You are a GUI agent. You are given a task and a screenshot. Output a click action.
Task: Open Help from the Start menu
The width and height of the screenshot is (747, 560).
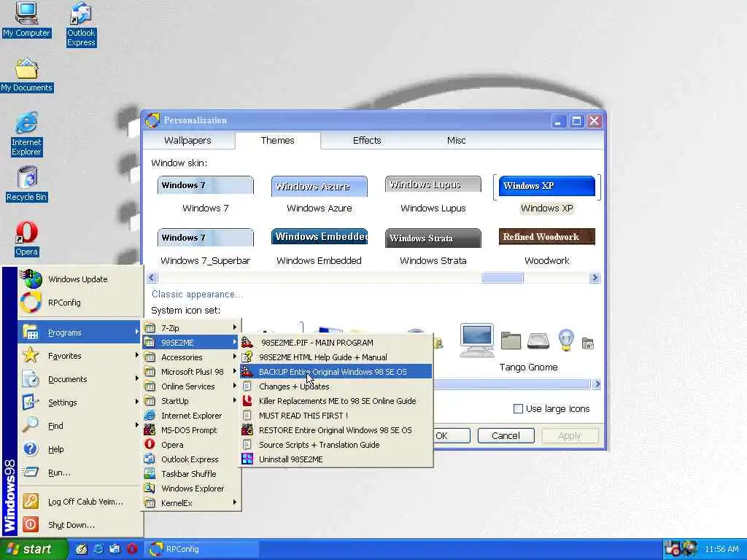coord(80,449)
